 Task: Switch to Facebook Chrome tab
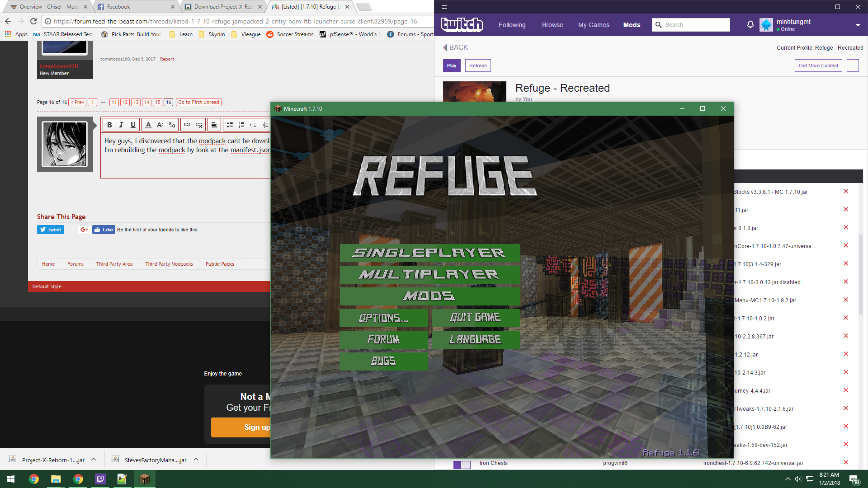[x=135, y=7]
